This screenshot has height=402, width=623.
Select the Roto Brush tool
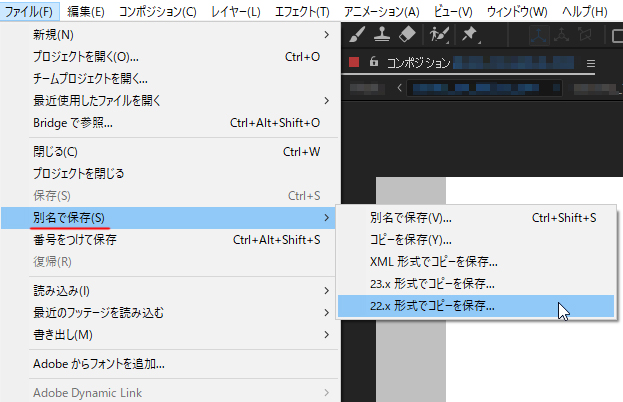pyautogui.click(x=439, y=34)
